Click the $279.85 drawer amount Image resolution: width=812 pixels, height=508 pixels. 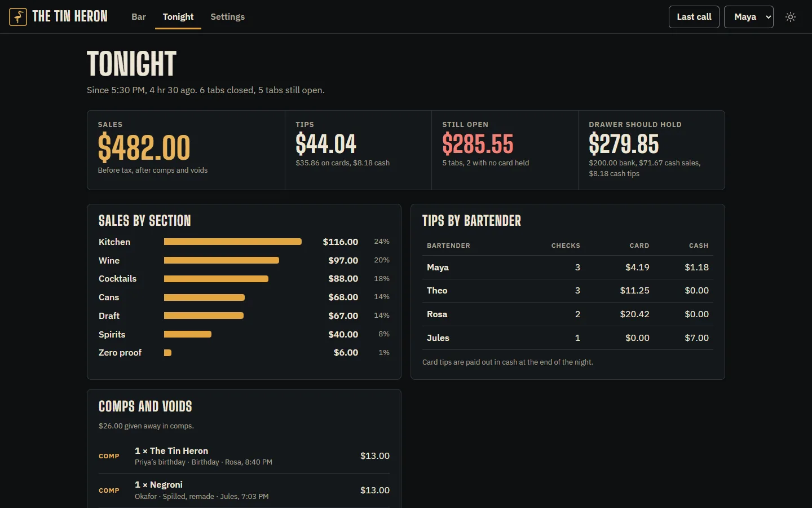(624, 144)
